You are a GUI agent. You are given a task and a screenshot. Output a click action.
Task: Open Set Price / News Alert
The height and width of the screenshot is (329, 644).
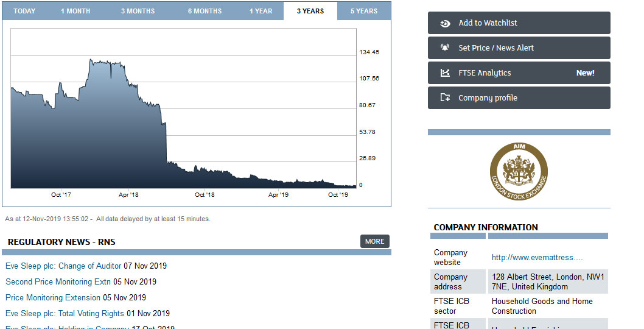tap(519, 48)
